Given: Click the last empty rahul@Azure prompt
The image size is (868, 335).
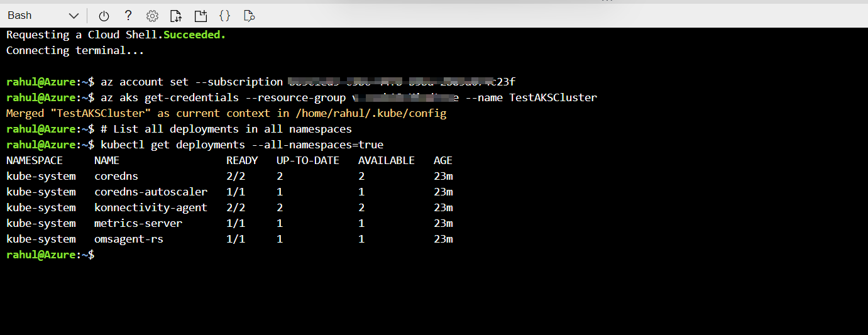Looking at the screenshot, I should [x=50, y=255].
